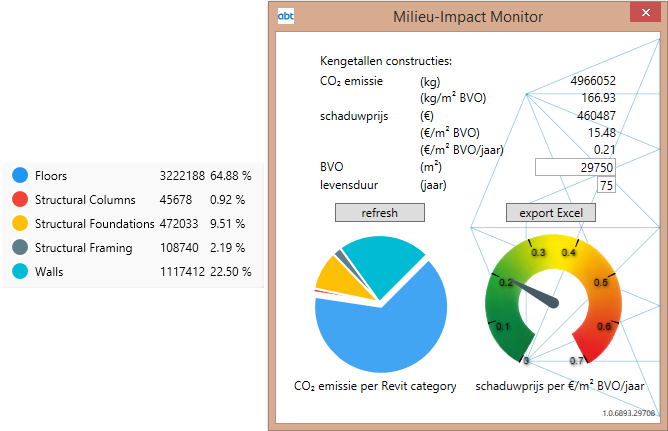Click the gauge caption schaduwprijs per €/m²
Viewport: 668px width, 431px height.
click(x=560, y=386)
